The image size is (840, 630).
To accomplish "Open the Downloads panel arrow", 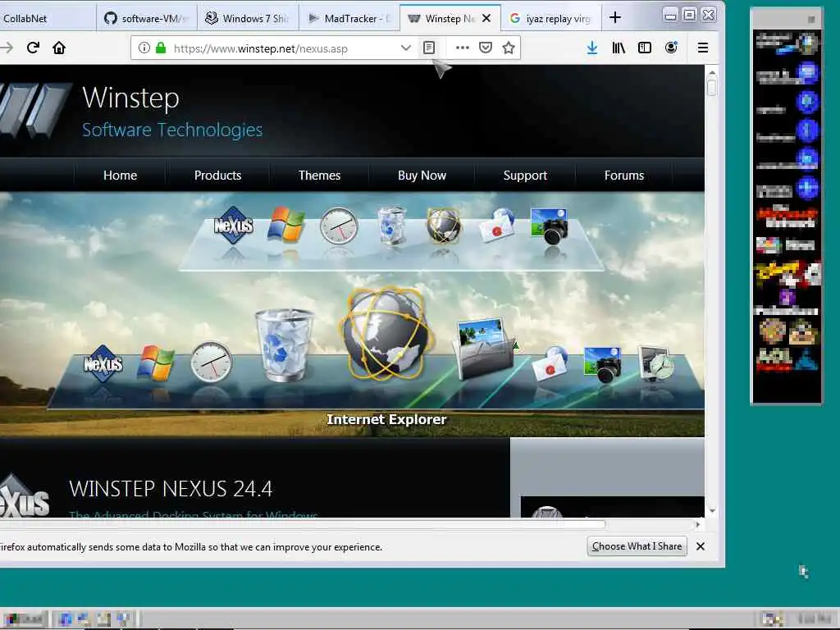I will [592, 48].
